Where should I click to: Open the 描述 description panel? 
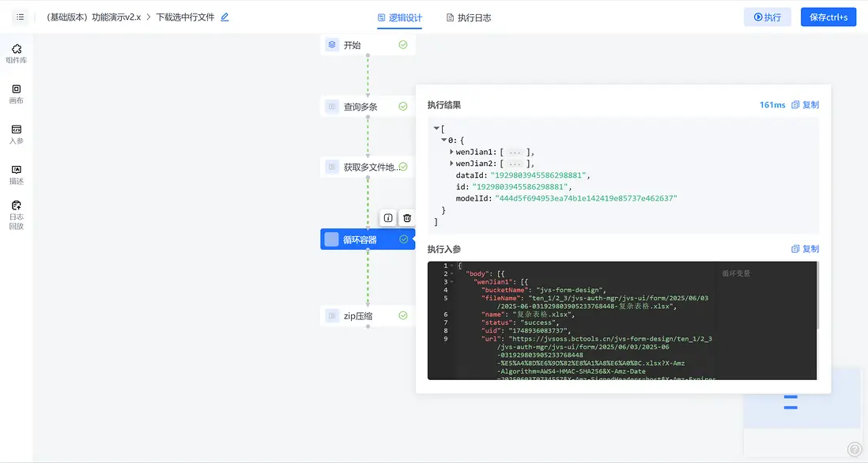[x=17, y=175]
